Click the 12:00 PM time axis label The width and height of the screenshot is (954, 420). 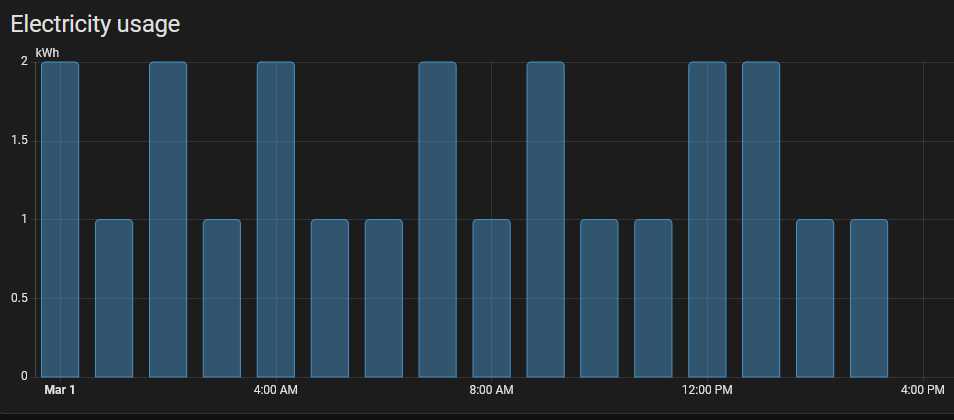(707, 389)
